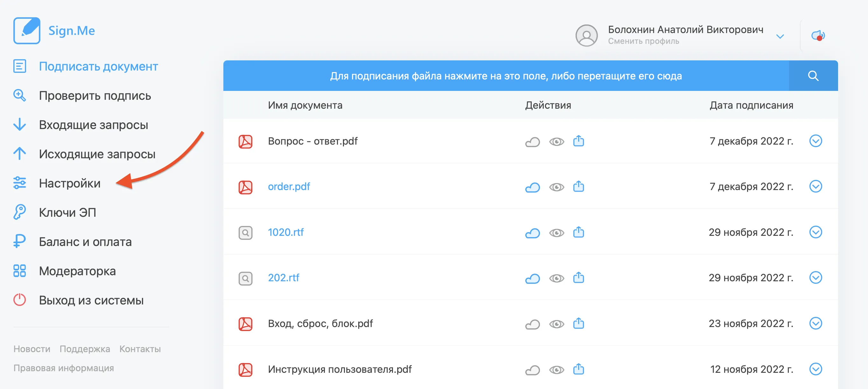Click file name Инструкция пользователя.pdf
This screenshot has width=868, height=389.
pos(339,369)
